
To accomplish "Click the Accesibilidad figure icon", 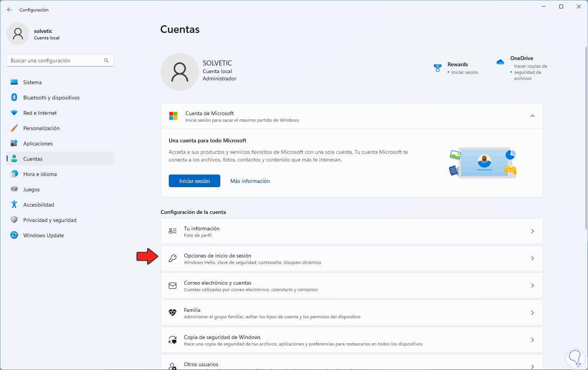I will pyautogui.click(x=14, y=205).
